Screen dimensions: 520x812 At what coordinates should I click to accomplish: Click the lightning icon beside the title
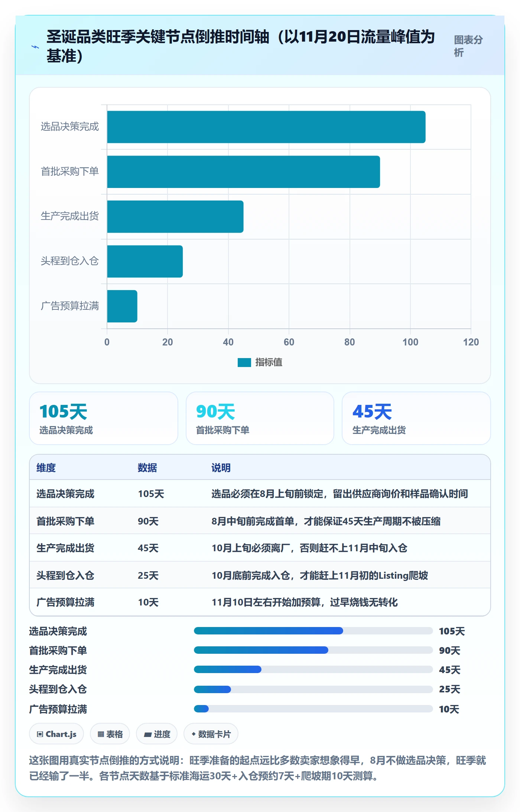[x=35, y=47]
